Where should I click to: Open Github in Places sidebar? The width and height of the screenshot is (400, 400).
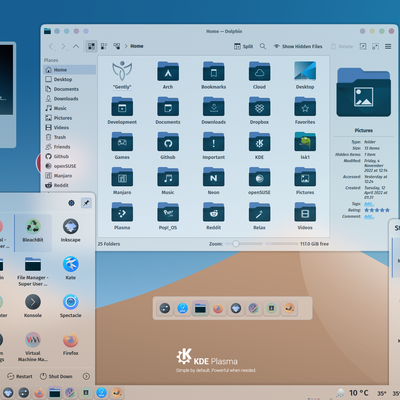(70, 156)
